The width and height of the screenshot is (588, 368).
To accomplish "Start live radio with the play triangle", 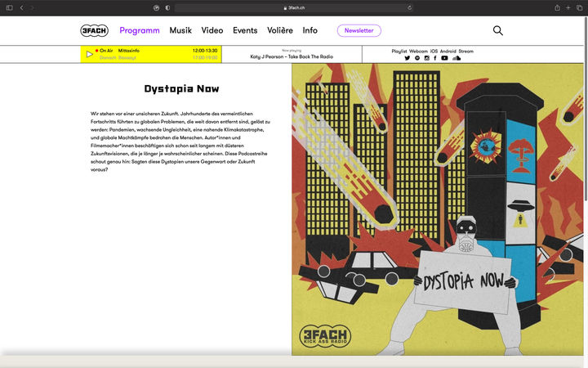I will point(89,54).
